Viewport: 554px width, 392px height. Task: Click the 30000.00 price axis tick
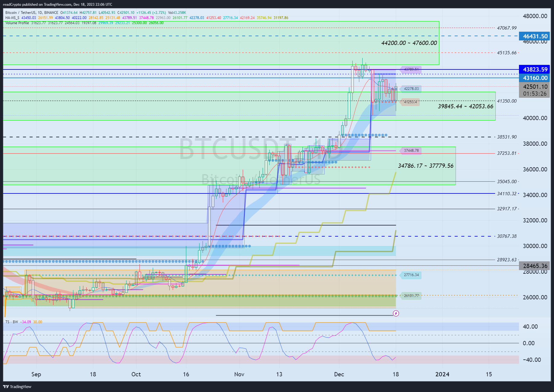535,246
